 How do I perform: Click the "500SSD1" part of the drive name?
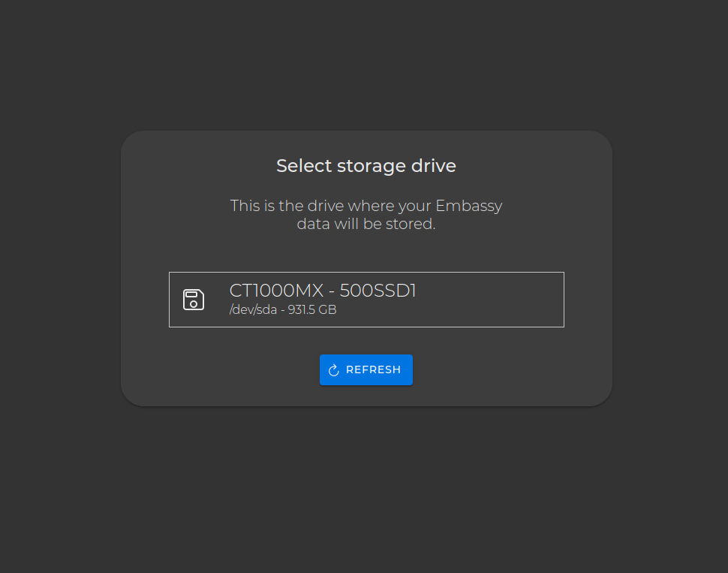(x=378, y=291)
